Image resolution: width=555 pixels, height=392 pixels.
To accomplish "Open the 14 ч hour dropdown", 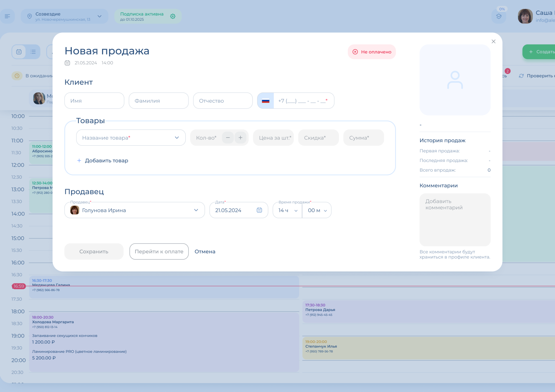I will point(287,210).
